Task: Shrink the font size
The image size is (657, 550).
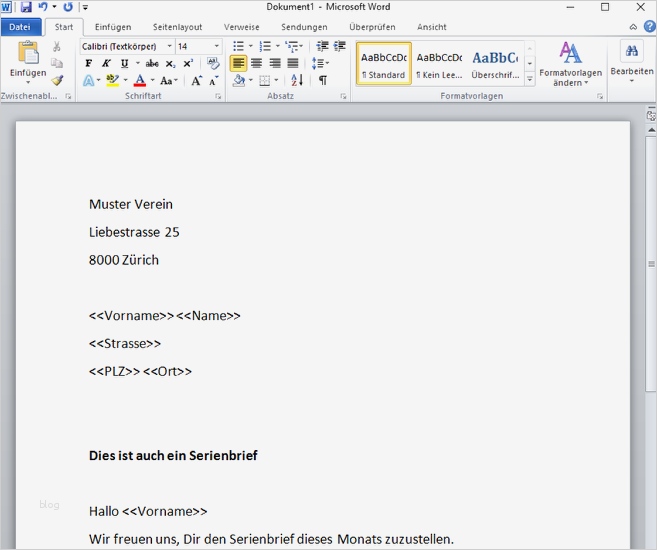Action: 214,80
